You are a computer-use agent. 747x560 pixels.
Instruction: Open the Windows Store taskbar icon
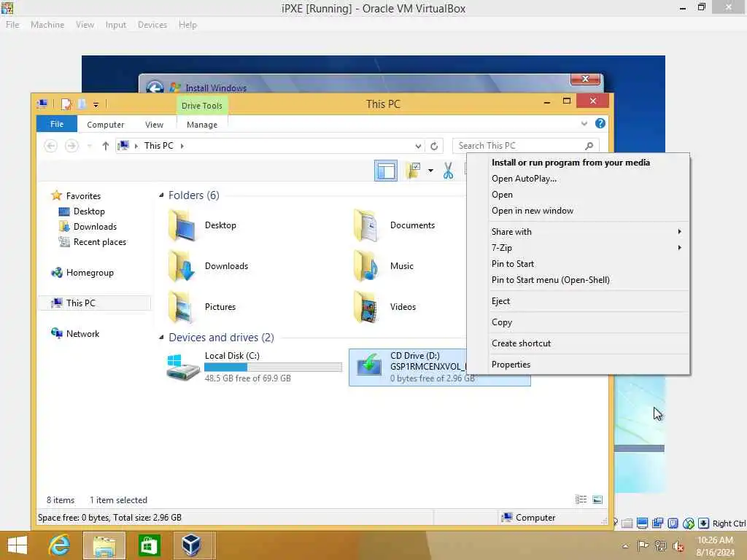(x=149, y=545)
